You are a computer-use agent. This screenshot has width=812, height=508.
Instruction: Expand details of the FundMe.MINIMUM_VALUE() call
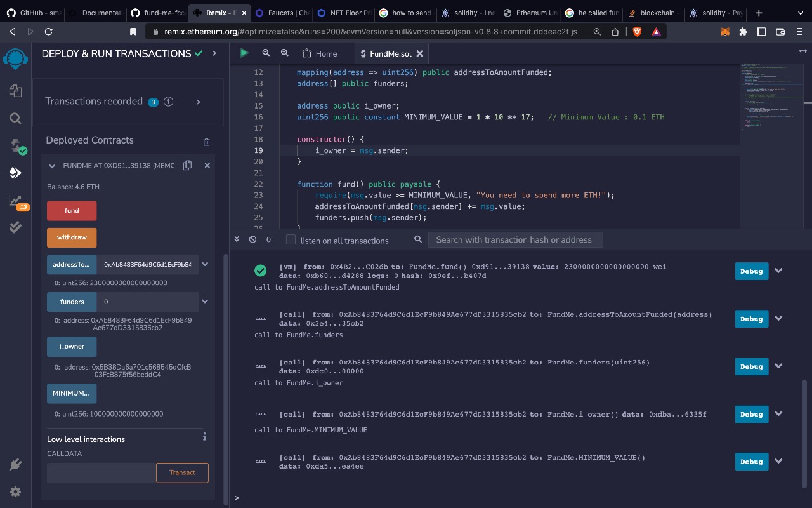(x=778, y=462)
